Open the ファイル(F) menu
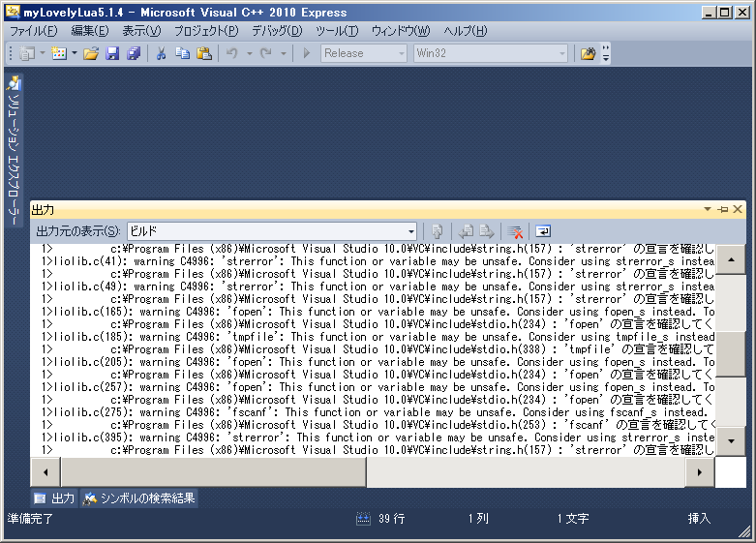This screenshot has height=543, width=756. (x=33, y=31)
